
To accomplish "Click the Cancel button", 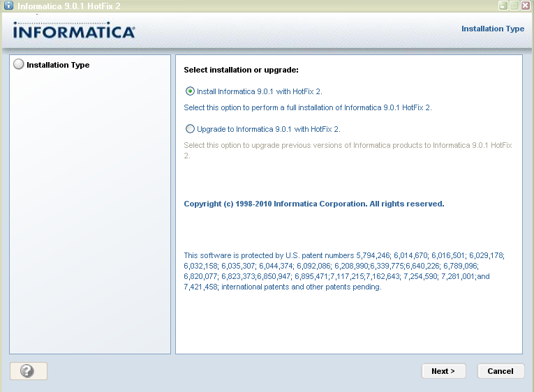I will pyautogui.click(x=500, y=371).
